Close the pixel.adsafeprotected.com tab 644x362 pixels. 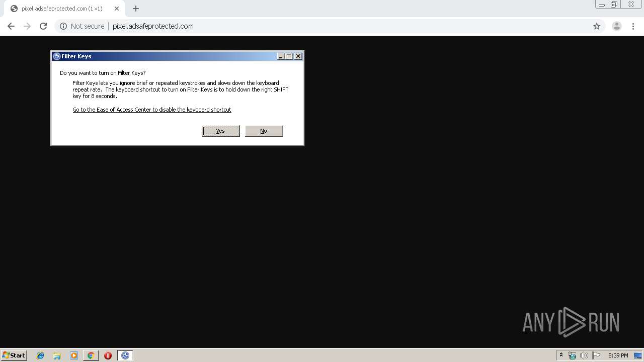117,9
